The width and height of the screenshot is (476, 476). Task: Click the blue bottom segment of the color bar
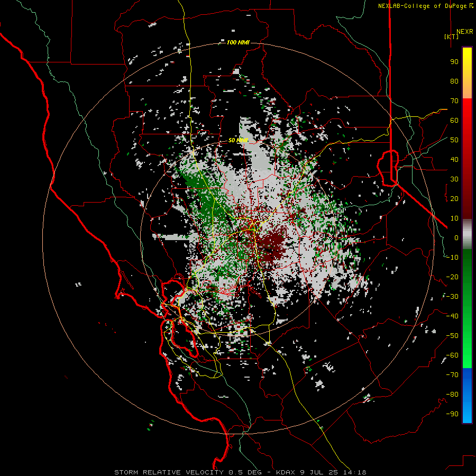467,396
